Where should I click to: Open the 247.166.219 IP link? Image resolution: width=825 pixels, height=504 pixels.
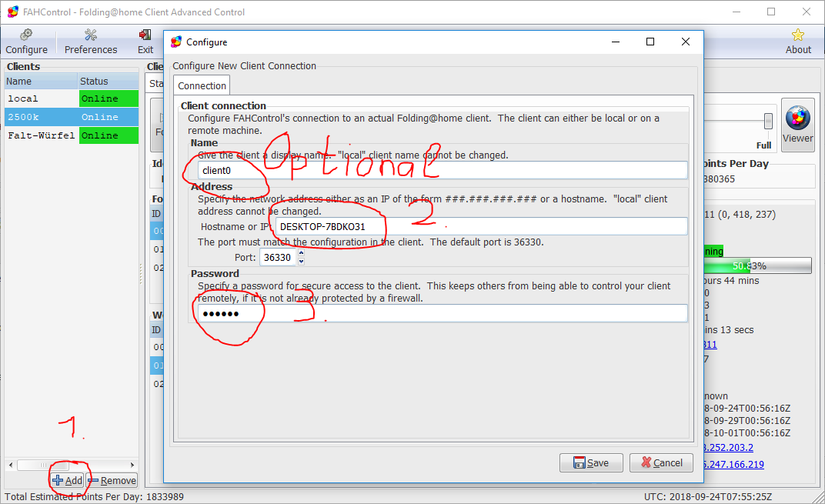click(x=734, y=464)
